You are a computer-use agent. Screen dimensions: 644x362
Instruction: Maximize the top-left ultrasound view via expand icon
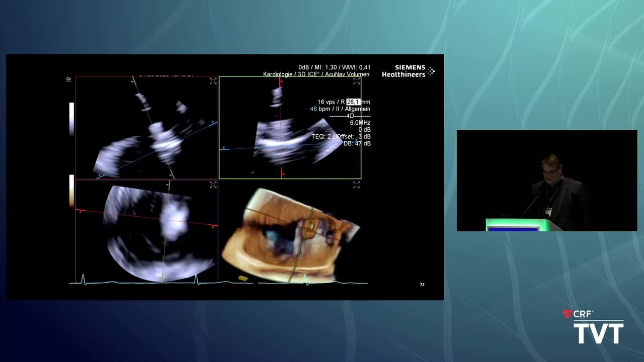click(213, 81)
